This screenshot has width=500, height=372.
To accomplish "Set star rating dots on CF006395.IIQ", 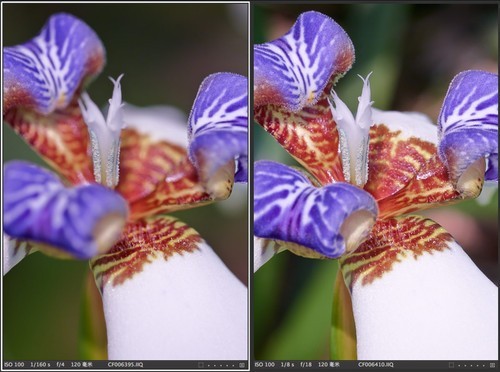I will 221,365.
